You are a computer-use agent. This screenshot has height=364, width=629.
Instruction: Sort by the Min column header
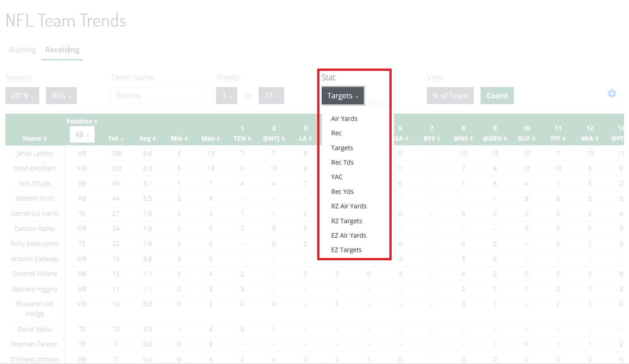coord(179,138)
